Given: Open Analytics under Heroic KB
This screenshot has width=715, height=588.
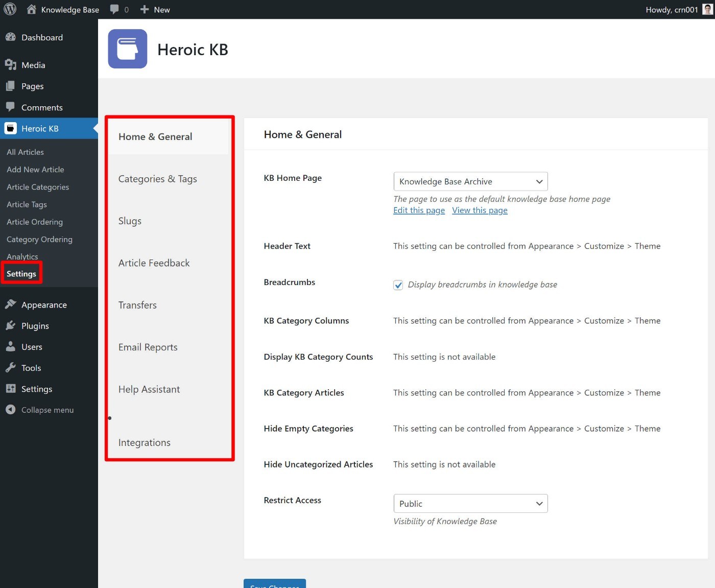Looking at the screenshot, I should pos(22,256).
